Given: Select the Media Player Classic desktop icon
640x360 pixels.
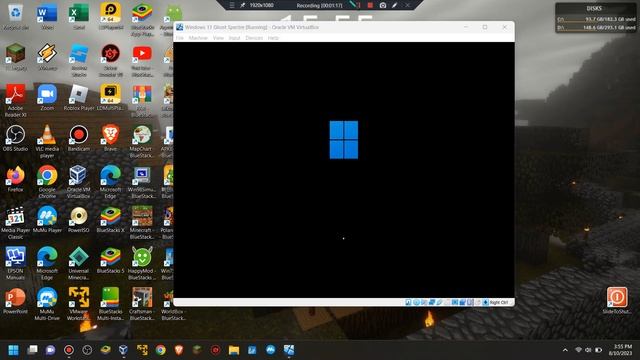Looking at the screenshot, I should click(x=16, y=222).
